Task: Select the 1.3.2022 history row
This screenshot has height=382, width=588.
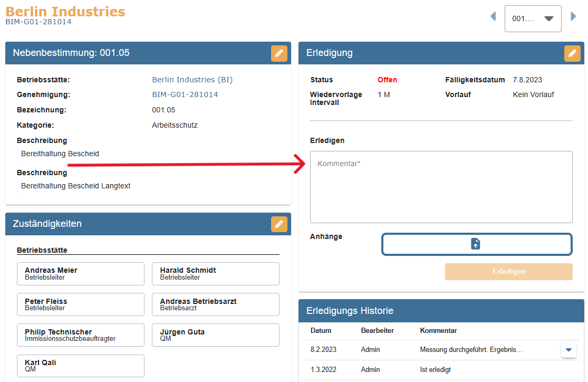Action: [x=432, y=370]
